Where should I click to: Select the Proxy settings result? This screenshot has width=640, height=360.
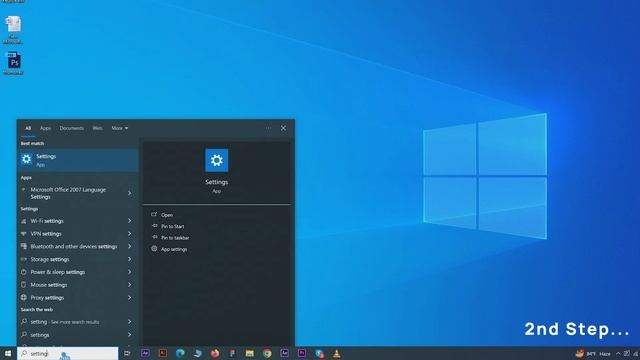coord(78,298)
